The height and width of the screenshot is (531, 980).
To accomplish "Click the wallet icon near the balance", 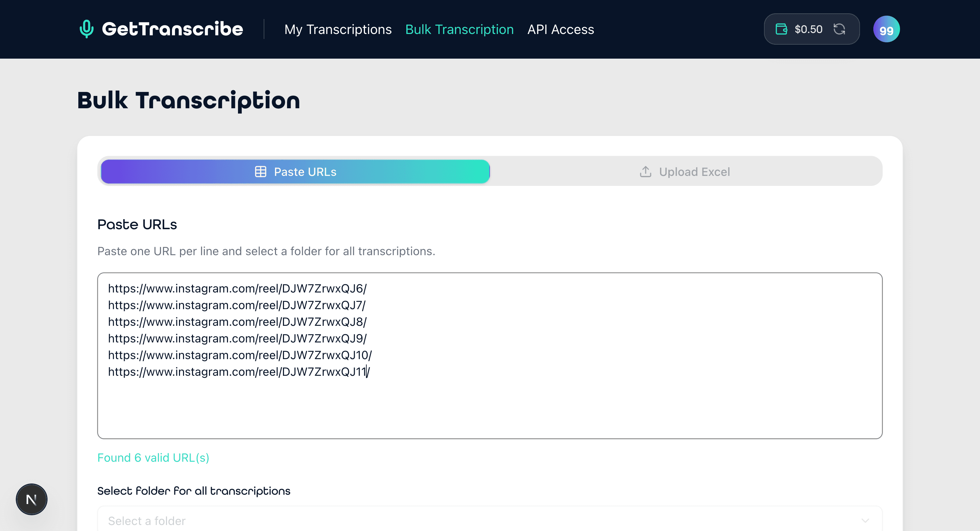I will point(781,29).
